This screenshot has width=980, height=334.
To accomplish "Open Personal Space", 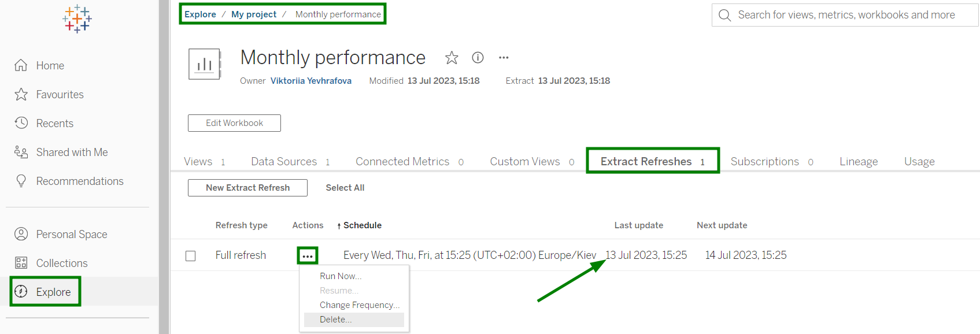I will 71,235.
